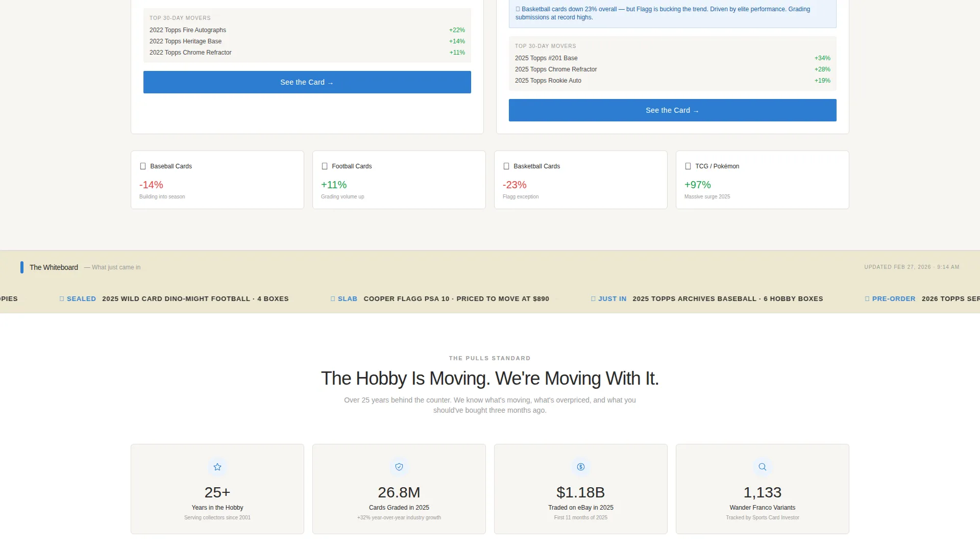Click the Massive surge 2025 caption
The image size is (980, 551).
click(707, 196)
